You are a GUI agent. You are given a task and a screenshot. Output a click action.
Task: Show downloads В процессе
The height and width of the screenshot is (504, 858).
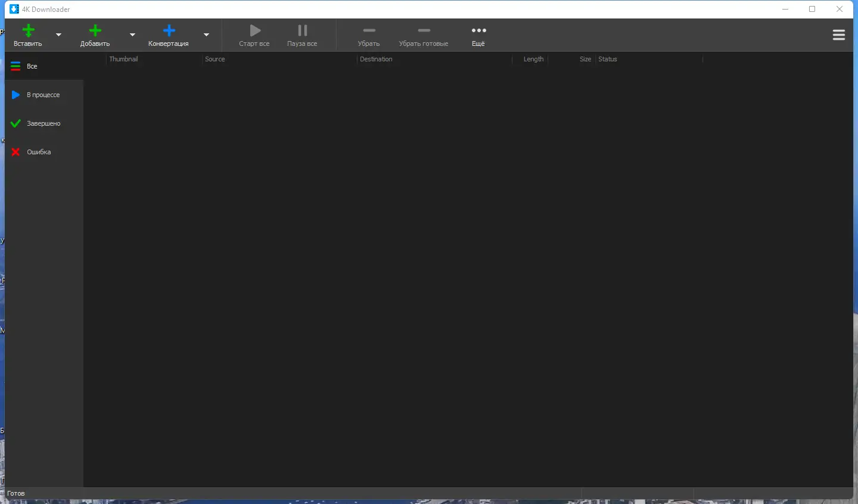pyautogui.click(x=44, y=95)
